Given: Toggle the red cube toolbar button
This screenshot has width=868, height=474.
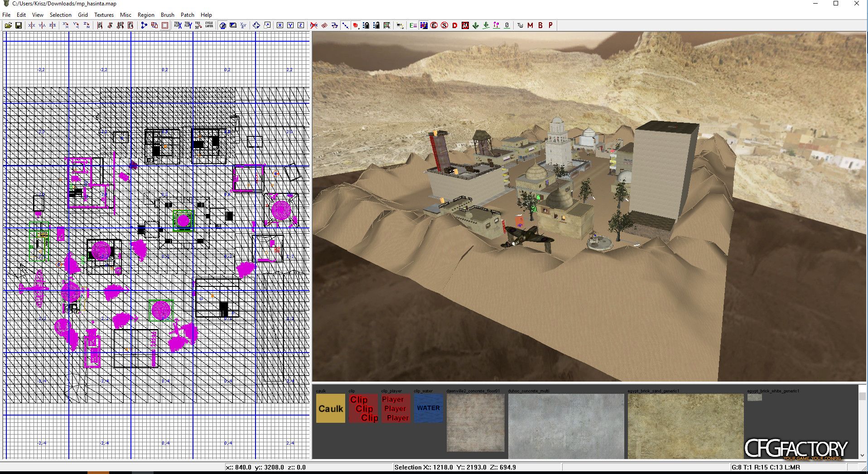Looking at the screenshot, I should (356, 25).
